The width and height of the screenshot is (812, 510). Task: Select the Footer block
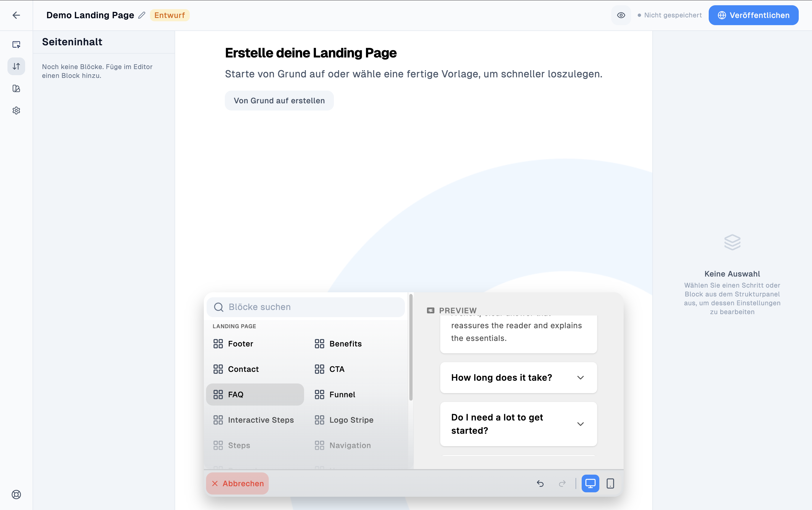(255, 344)
